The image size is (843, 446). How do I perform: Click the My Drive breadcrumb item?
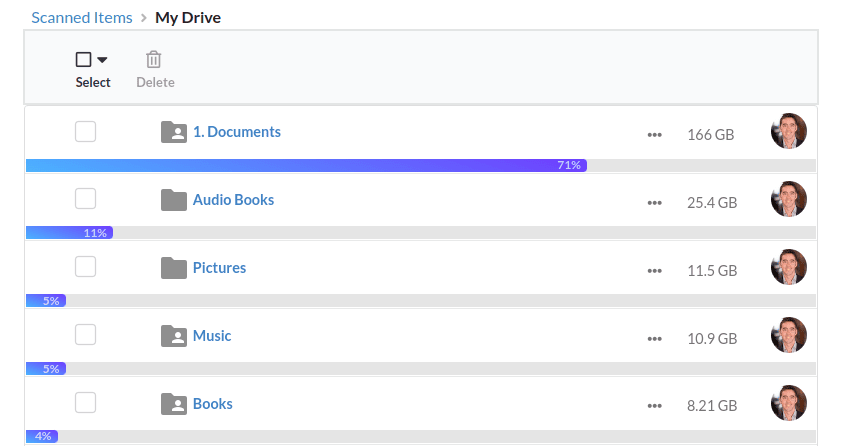pos(188,18)
